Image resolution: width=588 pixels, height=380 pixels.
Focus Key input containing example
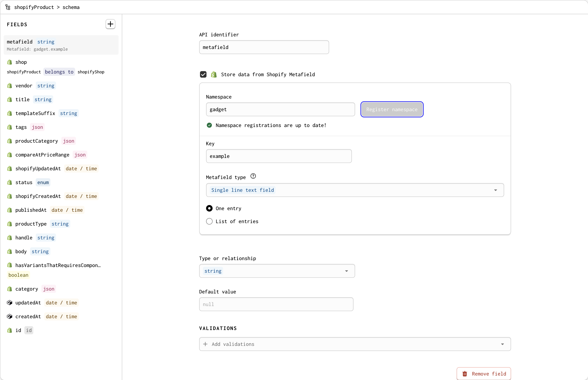pyautogui.click(x=279, y=156)
